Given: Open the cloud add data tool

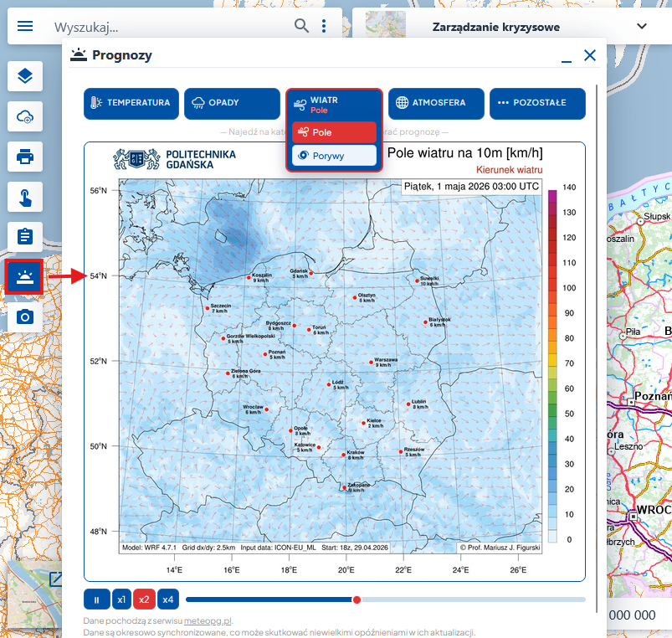Looking at the screenshot, I should tap(25, 117).
